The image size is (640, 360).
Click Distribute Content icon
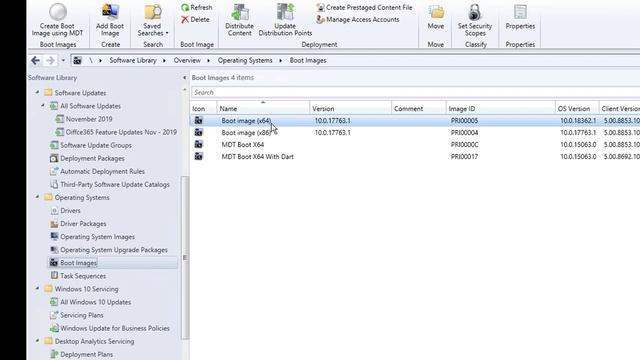[x=240, y=12]
